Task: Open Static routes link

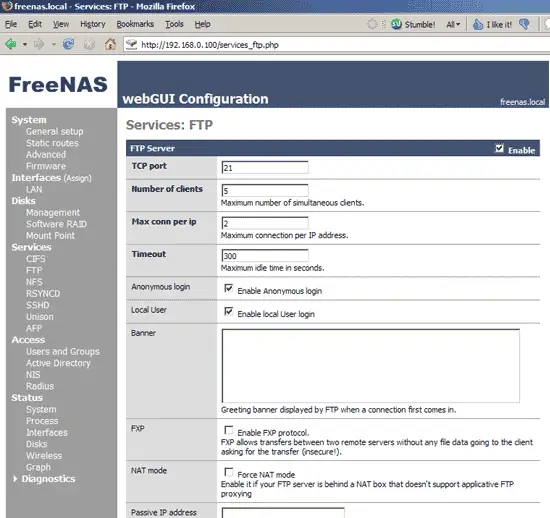Action: (x=52, y=143)
